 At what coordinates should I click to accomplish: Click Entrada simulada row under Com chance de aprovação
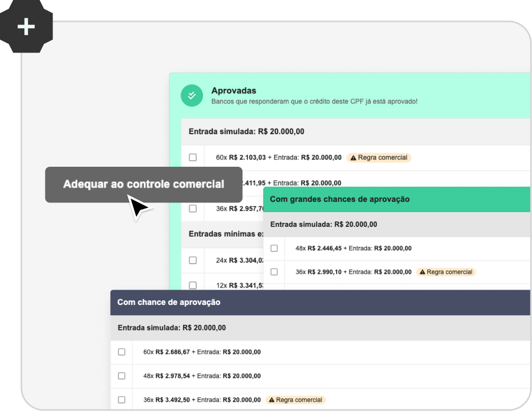pyautogui.click(x=172, y=328)
